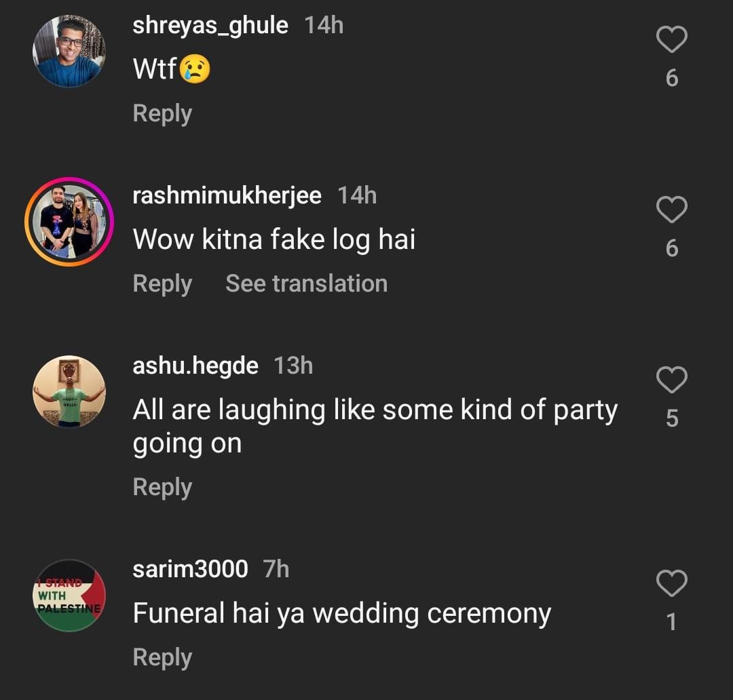The image size is (733, 700).
Task: Tap the heart on rashmimukherjee's comment
Action: (x=672, y=211)
